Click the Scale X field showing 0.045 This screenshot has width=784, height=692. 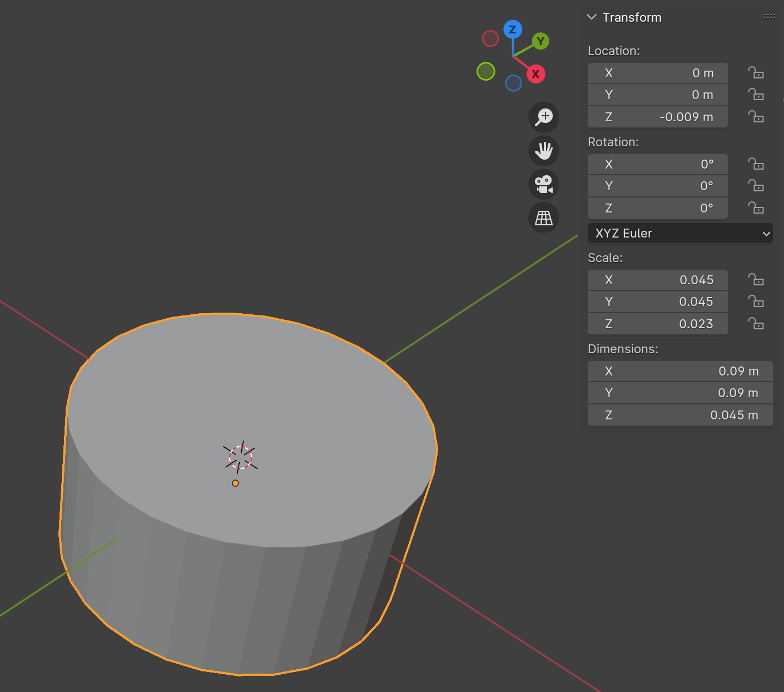pyautogui.click(x=658, y=280)
